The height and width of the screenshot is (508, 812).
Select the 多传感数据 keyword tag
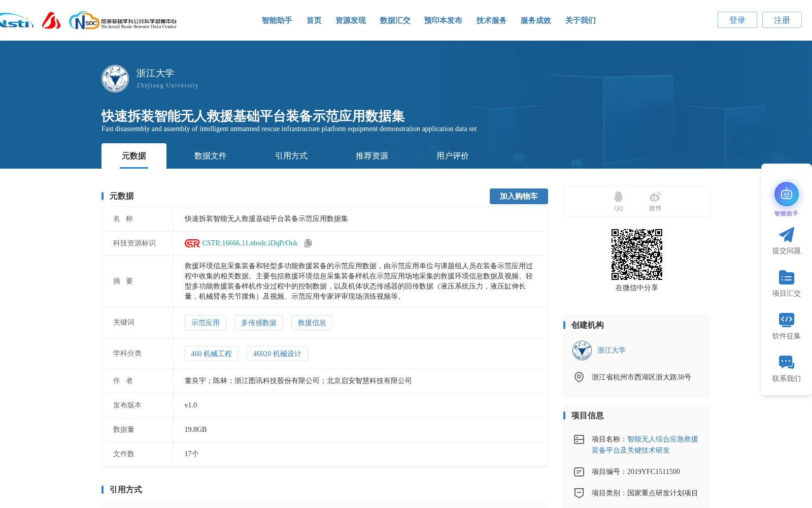259,323
